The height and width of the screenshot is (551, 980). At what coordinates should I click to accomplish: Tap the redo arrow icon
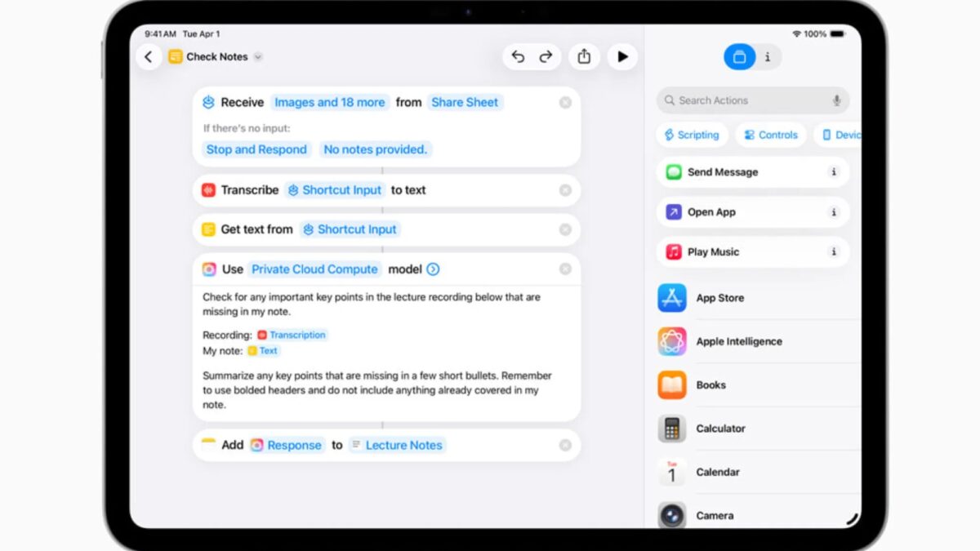click(546, 56)
